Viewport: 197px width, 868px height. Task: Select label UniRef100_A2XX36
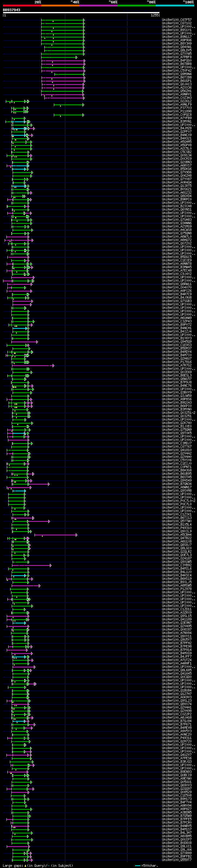(x=177, y=88)
